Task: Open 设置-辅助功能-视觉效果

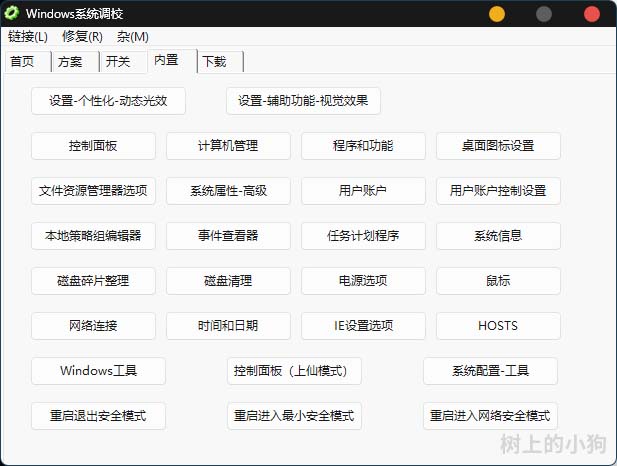Action: tap(303, 101)
